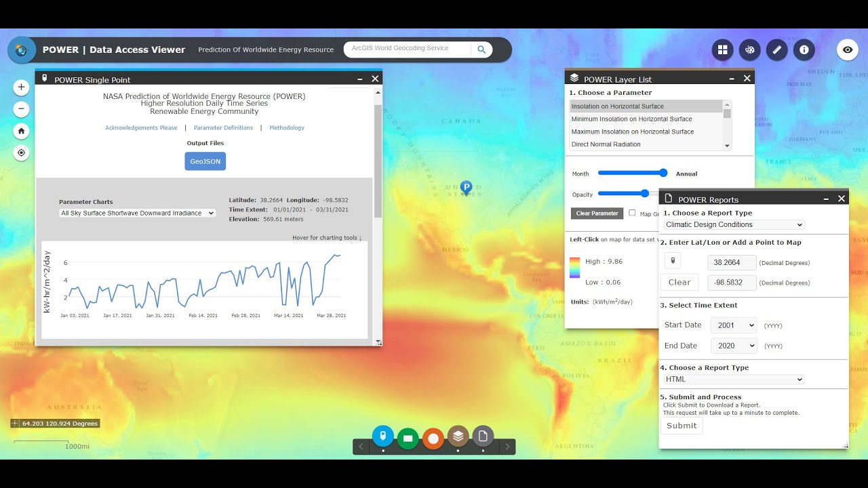The image size is (868, 488).
Task: Tick the Map Grid checkbox
Action: point(632,213)
